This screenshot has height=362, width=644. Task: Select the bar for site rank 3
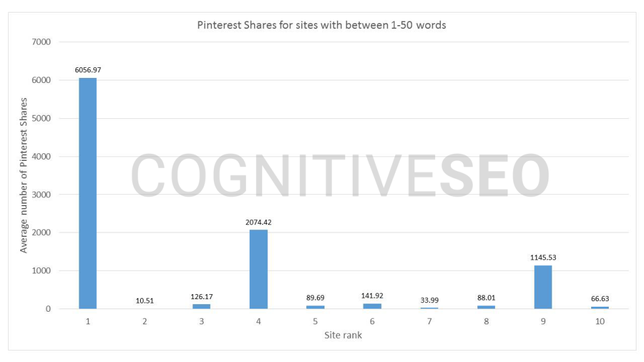pos(201,306)
